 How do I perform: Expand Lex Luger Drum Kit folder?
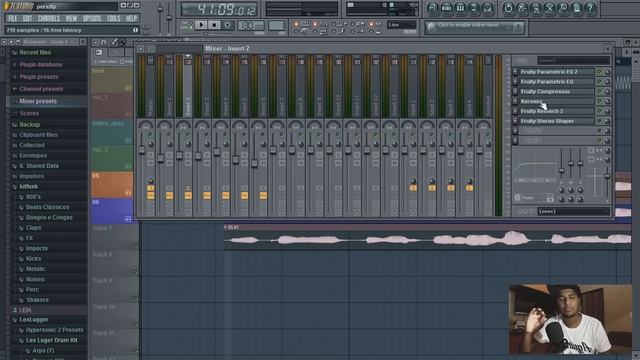(51, 340)
